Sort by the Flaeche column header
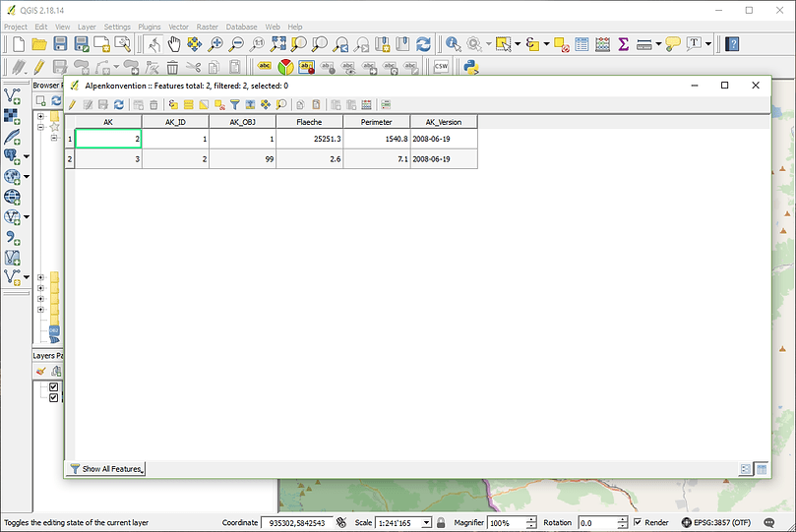Screen dimensions: 796x532 tap(309, 122)
